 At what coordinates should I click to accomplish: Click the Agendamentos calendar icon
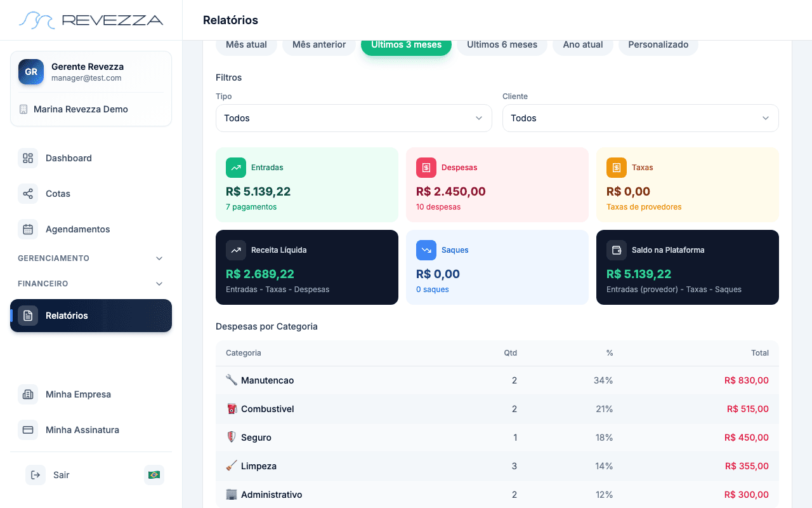coord(28,229)
